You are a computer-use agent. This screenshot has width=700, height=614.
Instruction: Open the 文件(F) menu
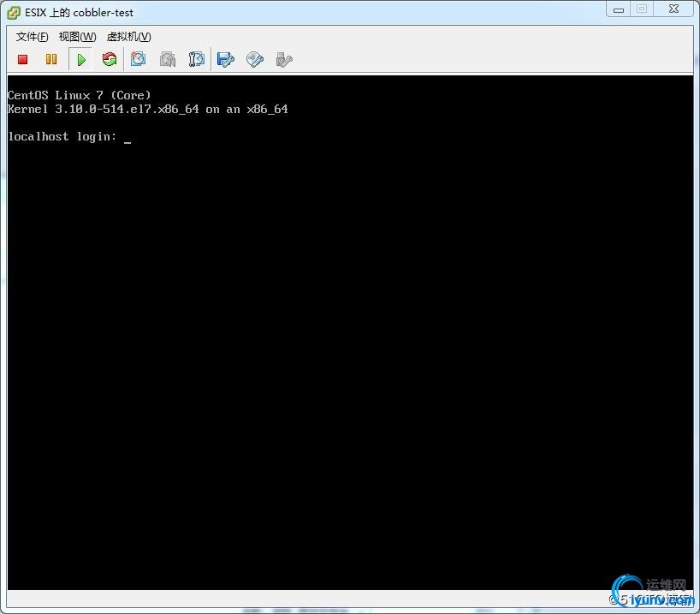point(33,37)
